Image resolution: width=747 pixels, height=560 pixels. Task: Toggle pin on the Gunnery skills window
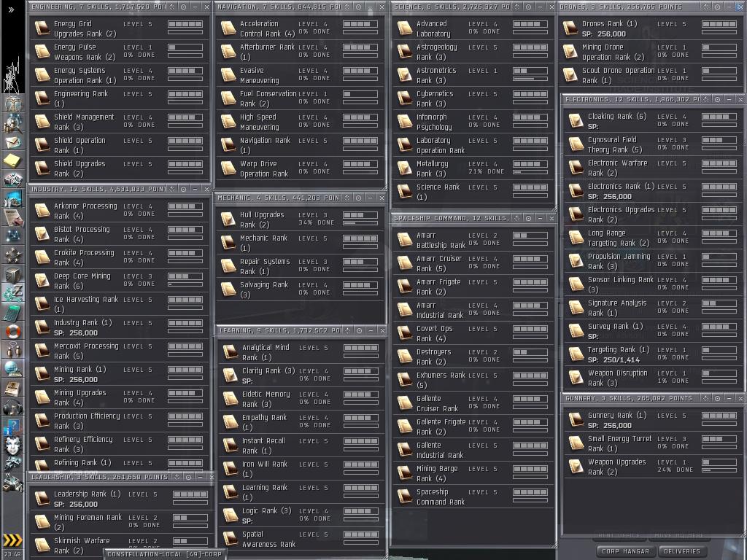[x=716, y=399]
